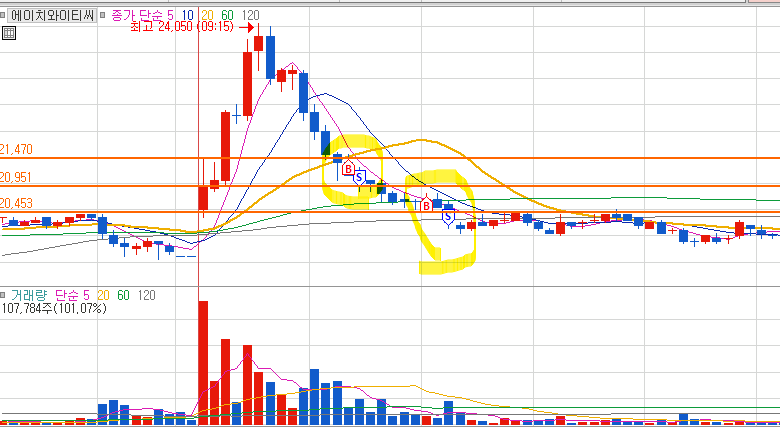
Task: Click the red arrow at the 24,050 high
Action: (x=246, y=27)
